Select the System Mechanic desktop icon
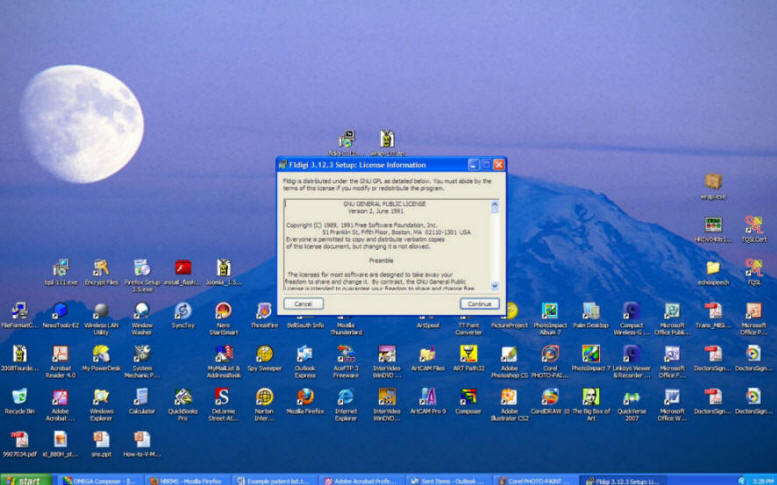The image size is (777, 485). (x=142, y=362)
